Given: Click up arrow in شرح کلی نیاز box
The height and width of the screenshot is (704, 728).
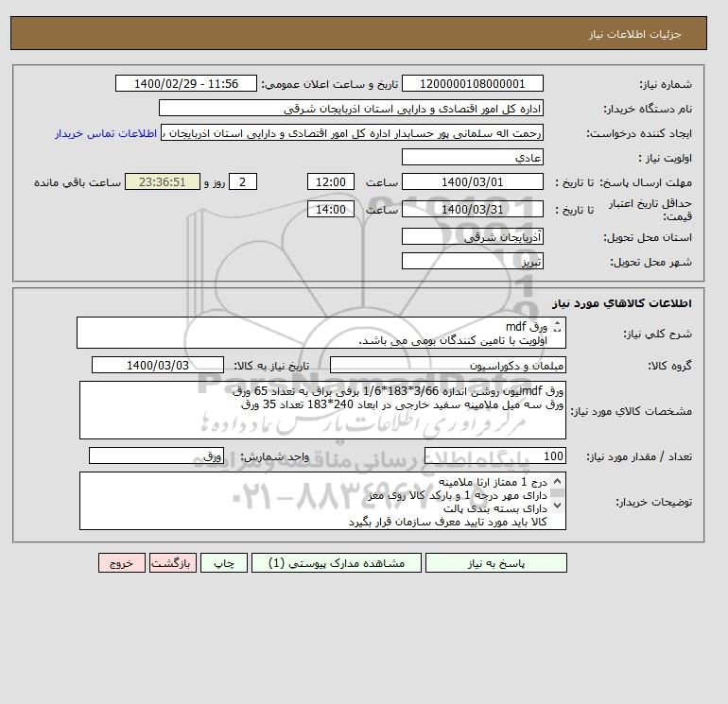Looking at the screenshot, I should point(558,323).
